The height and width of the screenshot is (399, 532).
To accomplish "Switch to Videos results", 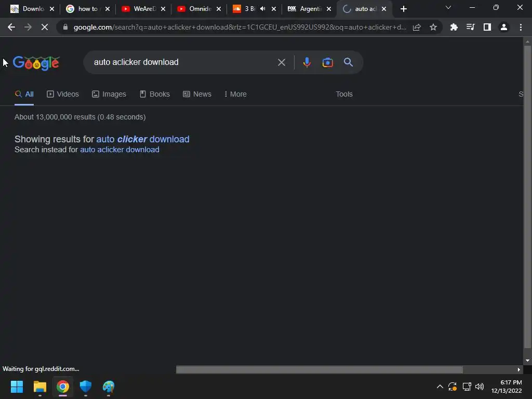I will click(63, 95).
